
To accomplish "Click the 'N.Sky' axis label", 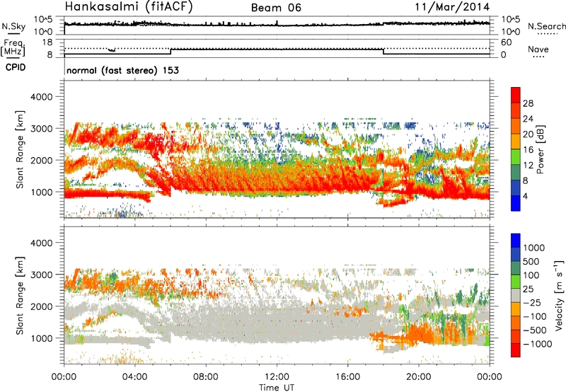I will coord(13,26).
